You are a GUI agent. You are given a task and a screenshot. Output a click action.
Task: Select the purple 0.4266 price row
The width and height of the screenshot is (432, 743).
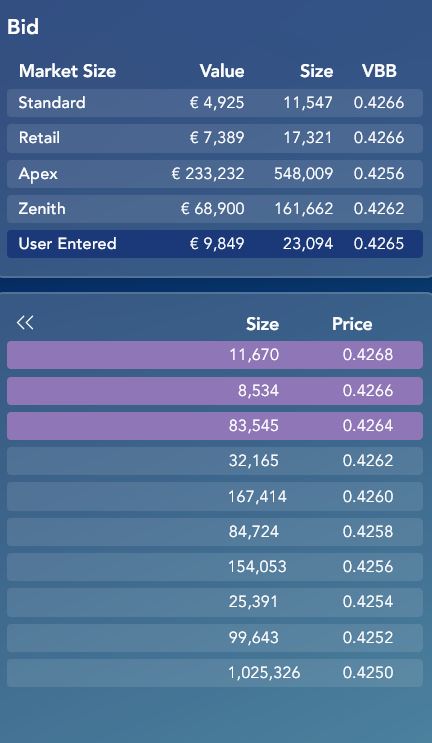tap(215, 390)
